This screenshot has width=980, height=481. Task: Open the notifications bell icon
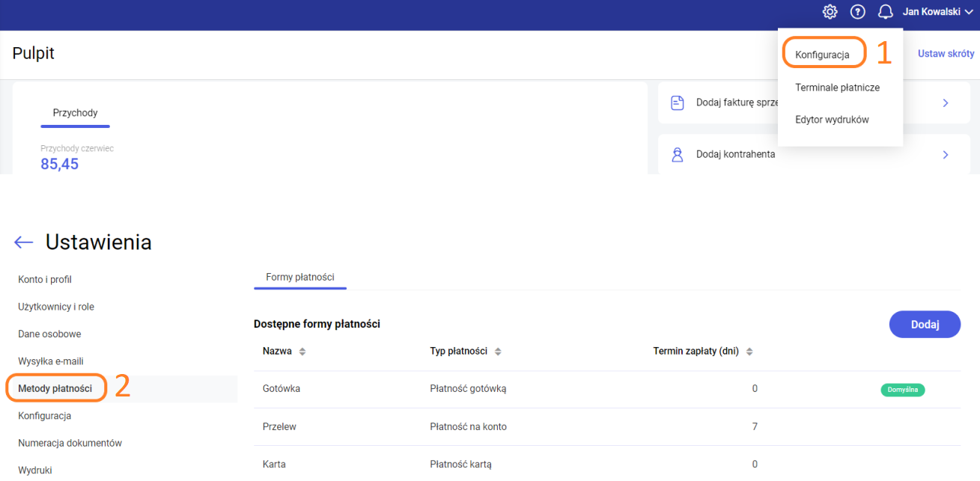click(x=886, y=12)
